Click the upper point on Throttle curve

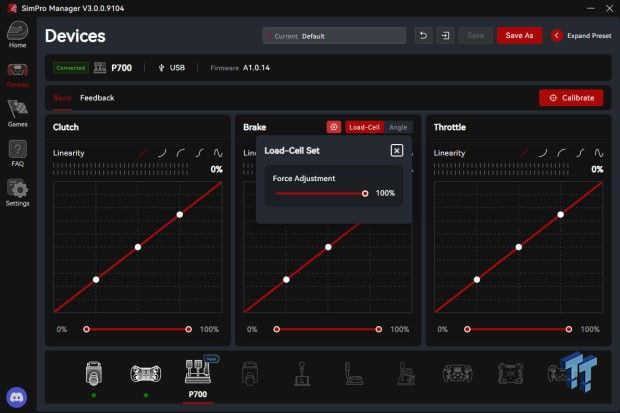pos(560,214)
